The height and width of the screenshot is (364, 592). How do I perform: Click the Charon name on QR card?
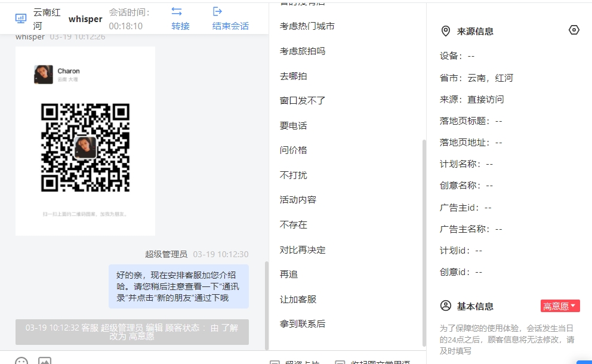tap(69, 71)
